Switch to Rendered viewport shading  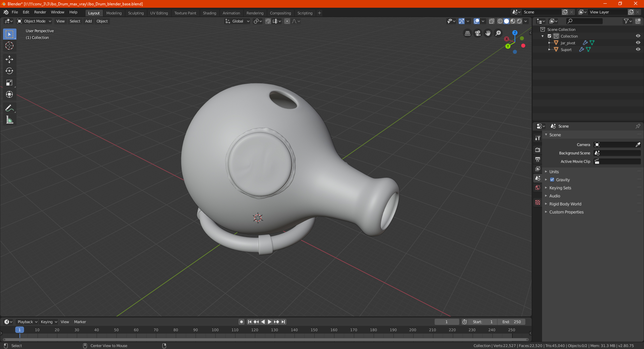click(x=519, y=21)
